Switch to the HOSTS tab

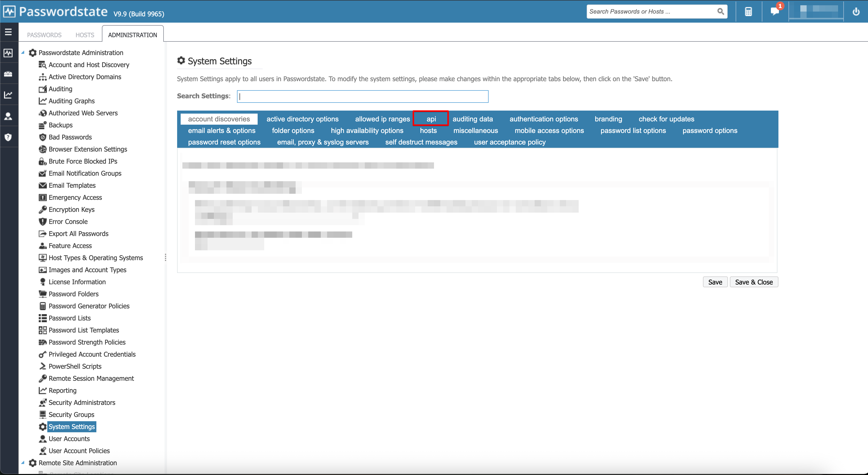point(84,35)
